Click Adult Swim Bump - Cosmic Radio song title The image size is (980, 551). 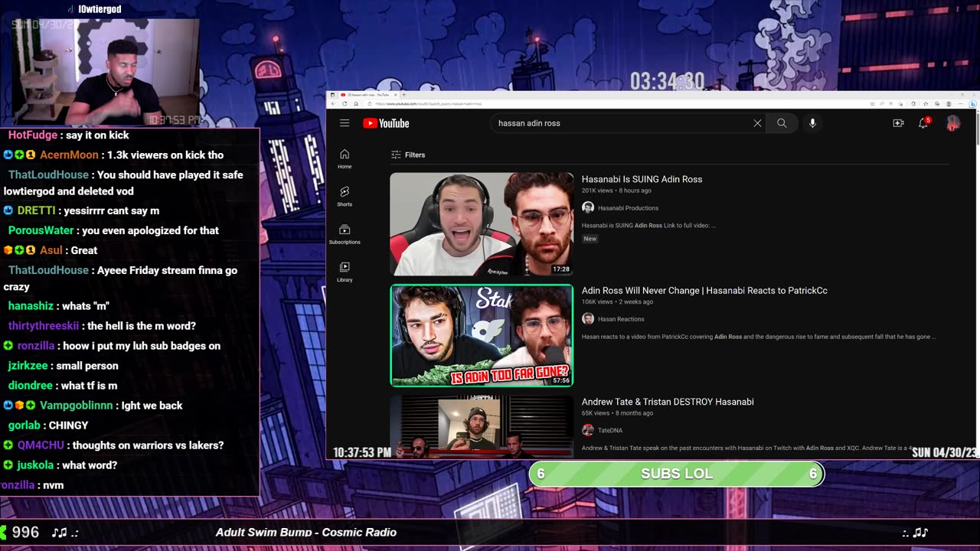click(x=306, y=533)
